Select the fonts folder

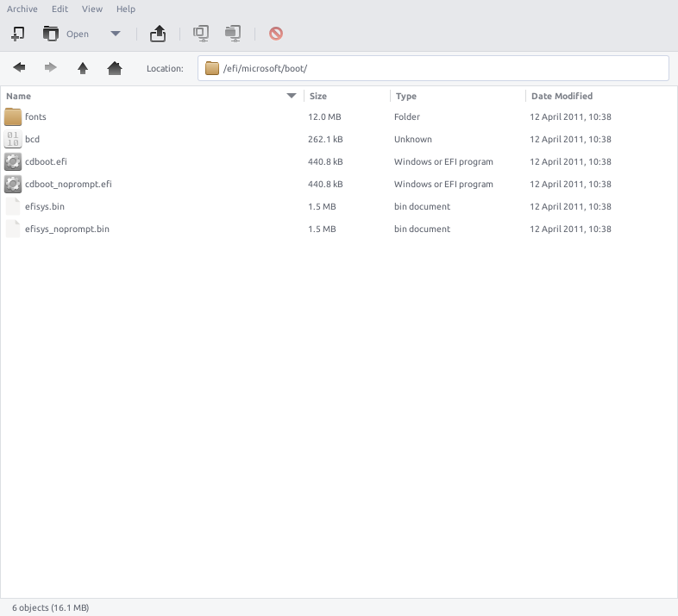click(x=35, y=116)
